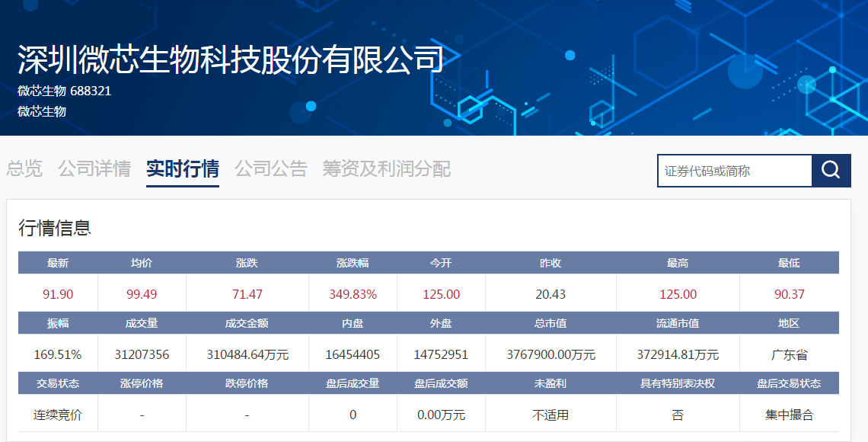Click the 内盘 header cell
This screenshot has width=868, height=442.
353,323
